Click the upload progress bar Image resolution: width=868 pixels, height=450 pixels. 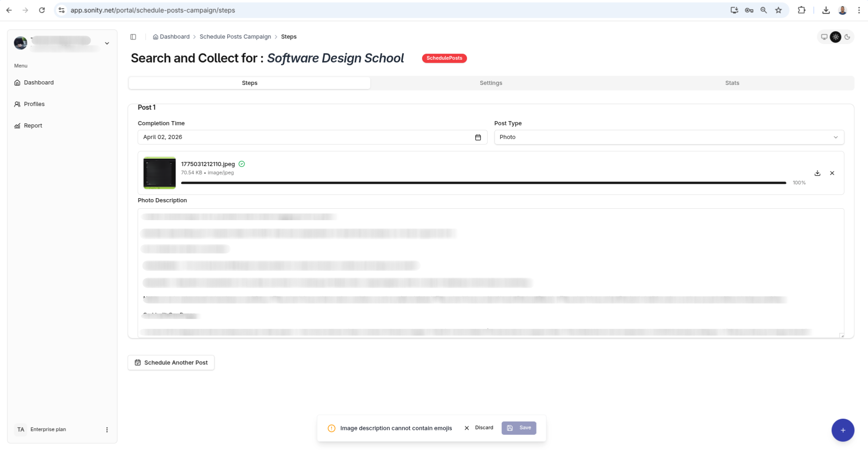point(483,183)
